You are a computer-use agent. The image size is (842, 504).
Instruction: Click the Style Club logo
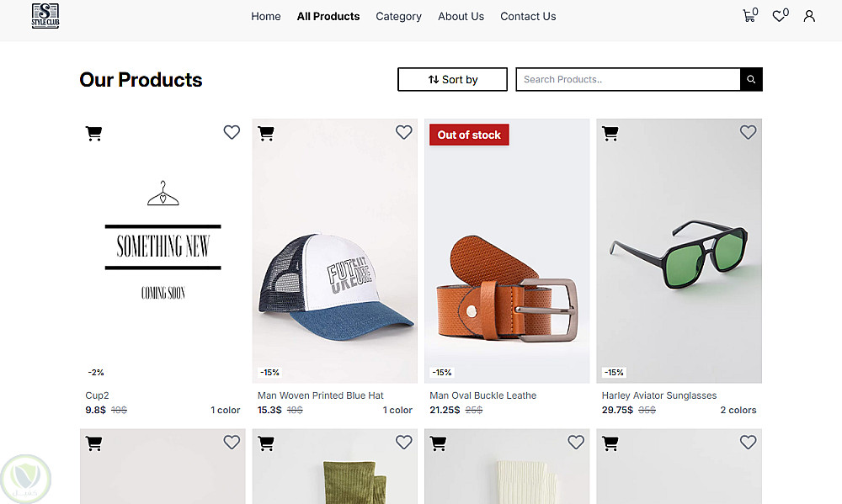45,16
